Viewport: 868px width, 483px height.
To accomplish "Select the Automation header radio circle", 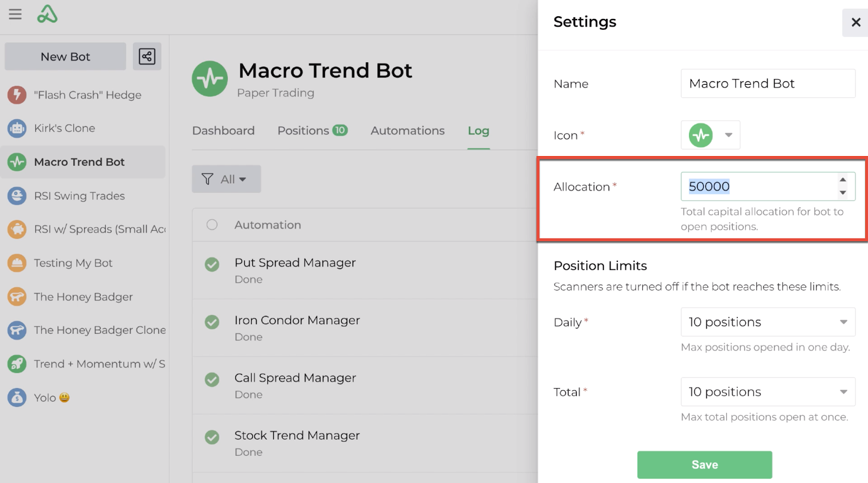I will pyautogui.click(x=212, y=224).
